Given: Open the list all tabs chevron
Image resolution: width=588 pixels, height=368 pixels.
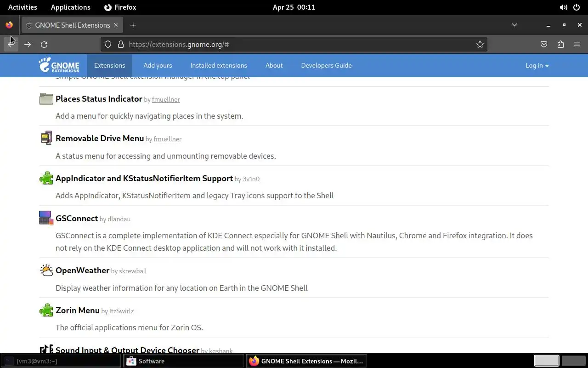Looking at the screenshot, I should point(514,25).
